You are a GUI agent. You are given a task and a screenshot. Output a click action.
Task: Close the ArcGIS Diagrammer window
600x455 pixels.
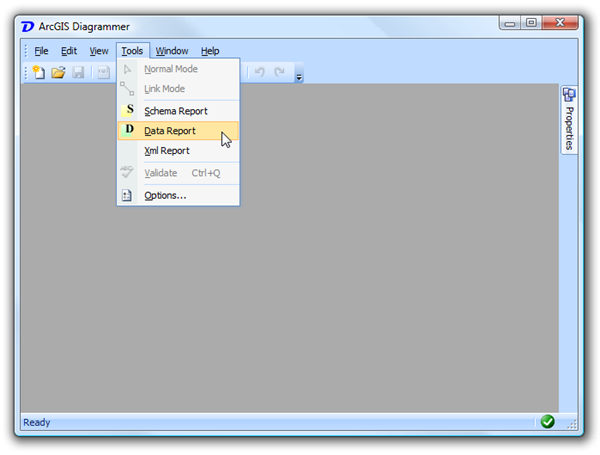click(x=560, y=23)
